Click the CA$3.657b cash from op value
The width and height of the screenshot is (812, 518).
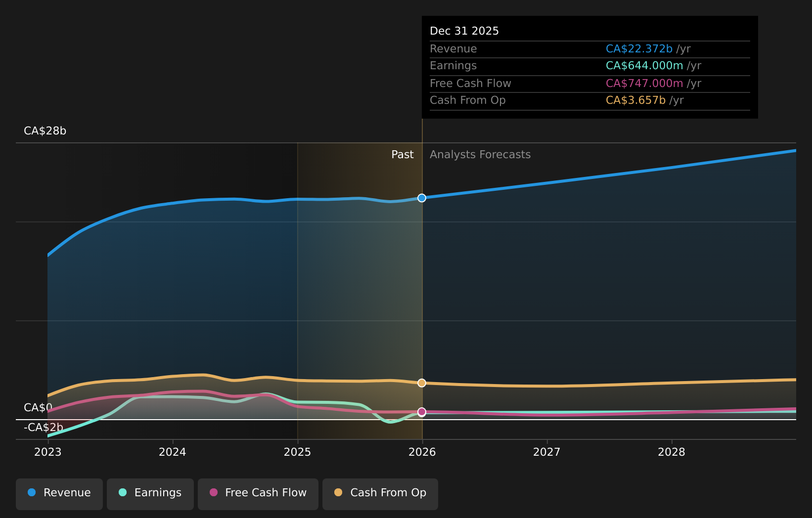pos(635,100)
